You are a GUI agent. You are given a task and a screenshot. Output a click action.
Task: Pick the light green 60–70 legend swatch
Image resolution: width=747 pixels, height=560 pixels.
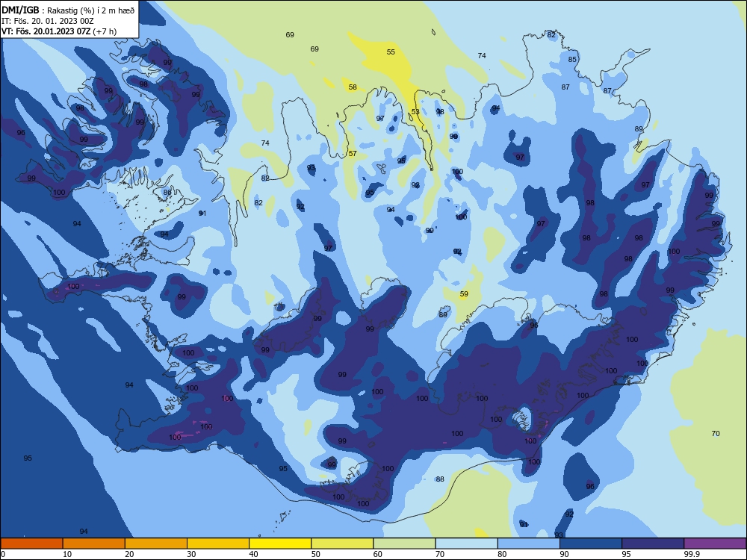coord(404,544)
